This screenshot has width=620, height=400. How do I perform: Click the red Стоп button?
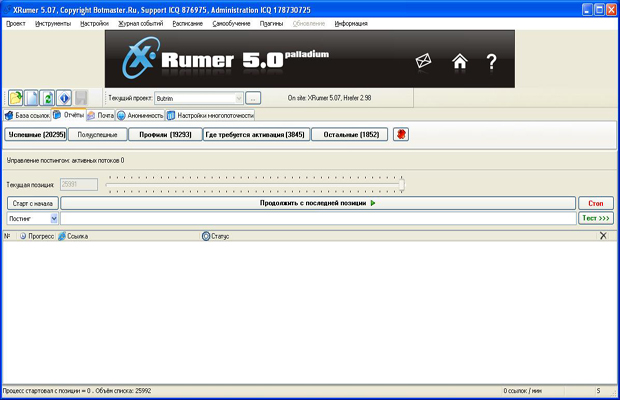coord(595,203)
